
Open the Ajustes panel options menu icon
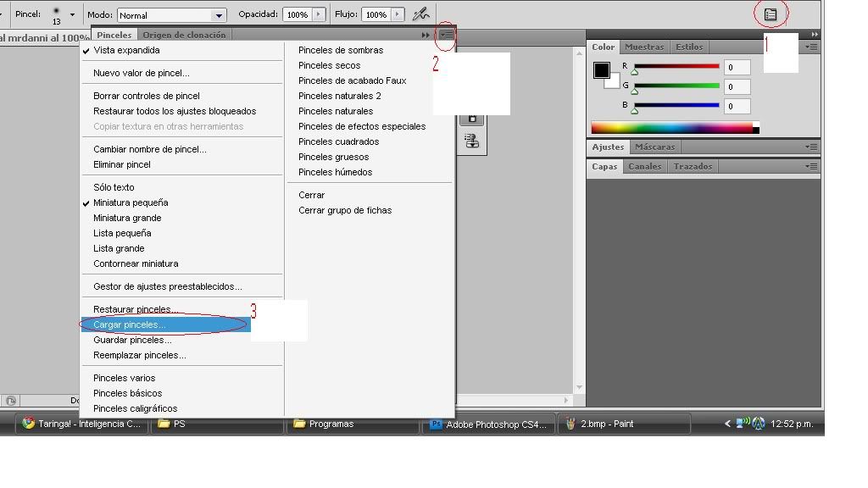[811, 147]
